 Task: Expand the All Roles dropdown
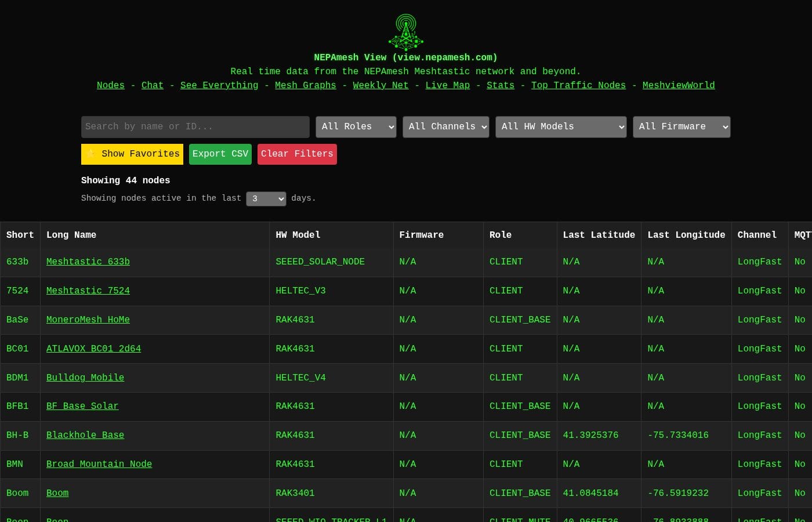pyautogui.click(x=356, y=127)
